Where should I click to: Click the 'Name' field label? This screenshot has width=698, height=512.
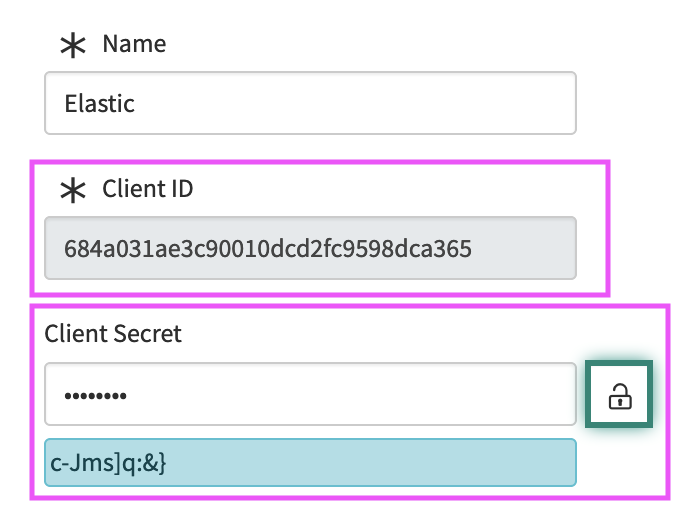[x=134, y=44]
